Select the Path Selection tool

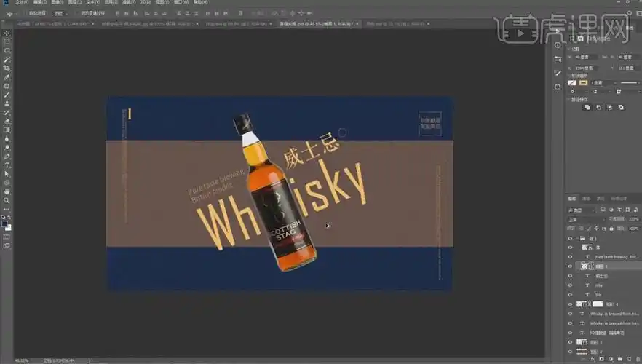(x=7, y=174)
